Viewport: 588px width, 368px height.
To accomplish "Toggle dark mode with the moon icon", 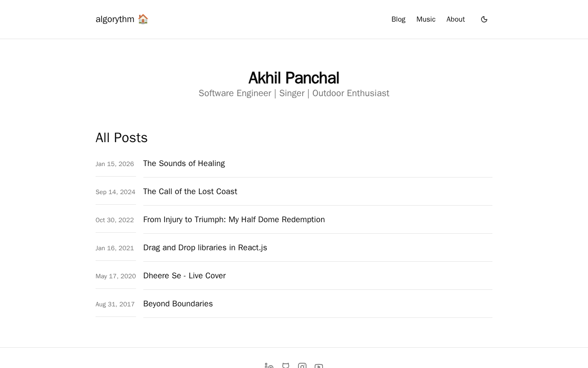I will click(484, 19).
